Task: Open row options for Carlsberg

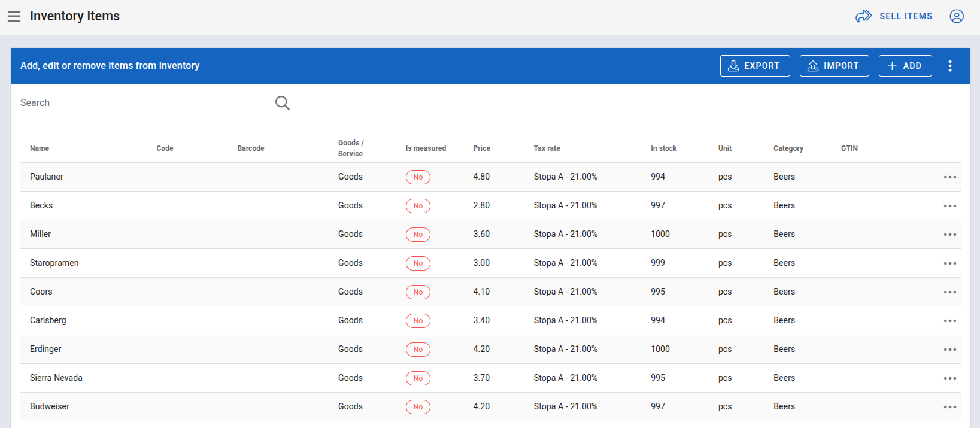Action: tap(950, 321)
